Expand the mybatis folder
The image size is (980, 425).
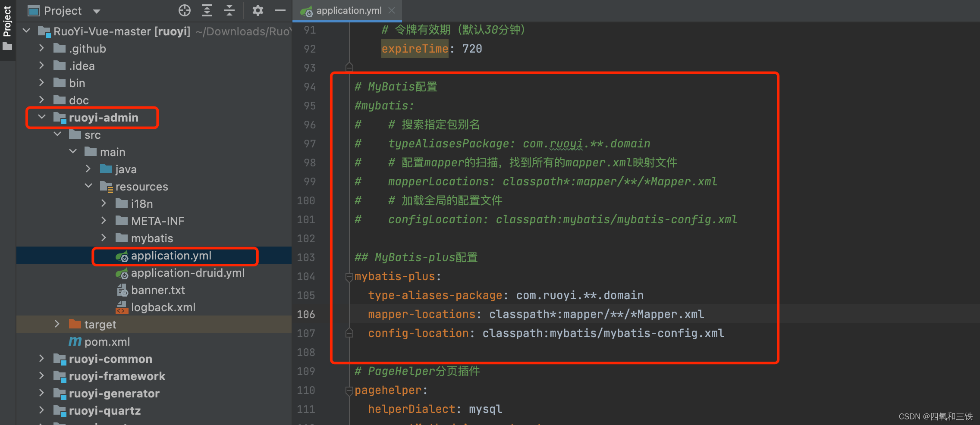pyautogui.click(x=104, y=238)
